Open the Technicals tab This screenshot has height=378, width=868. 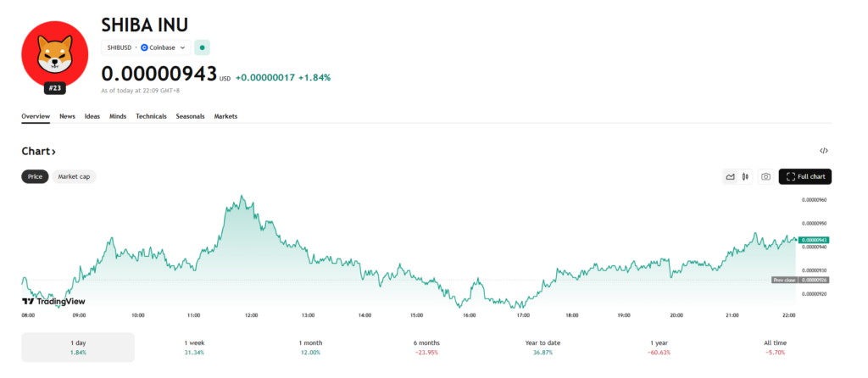(x=151, y=116)
